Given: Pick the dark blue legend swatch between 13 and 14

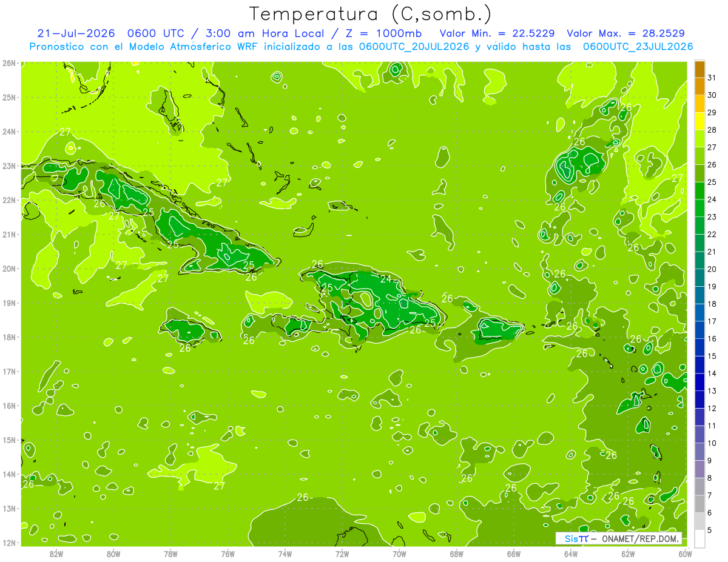Looking at the screenshot, I should (x=699, y=382).
